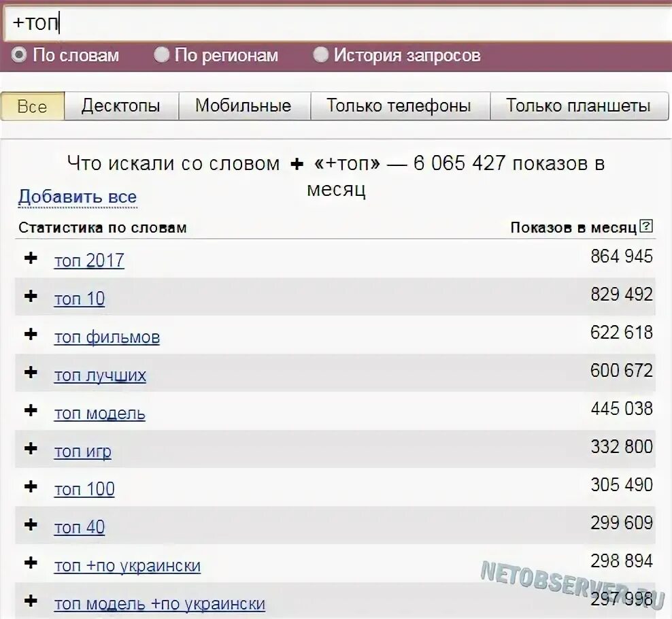The width and height of the screenshot is (672, 619).
Task: Switch to the 'Мобильные' tab
Action: pyautogui.click(x=244, y=105)
